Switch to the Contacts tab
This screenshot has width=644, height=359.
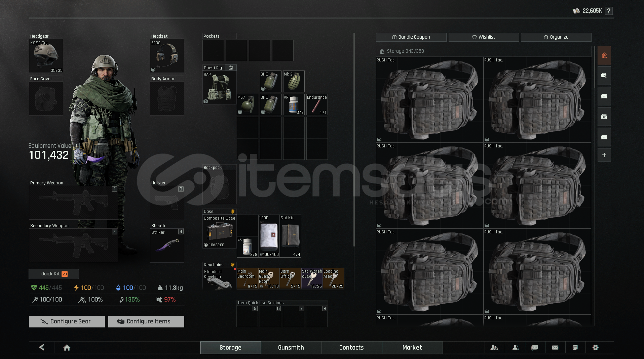(352, 348)
